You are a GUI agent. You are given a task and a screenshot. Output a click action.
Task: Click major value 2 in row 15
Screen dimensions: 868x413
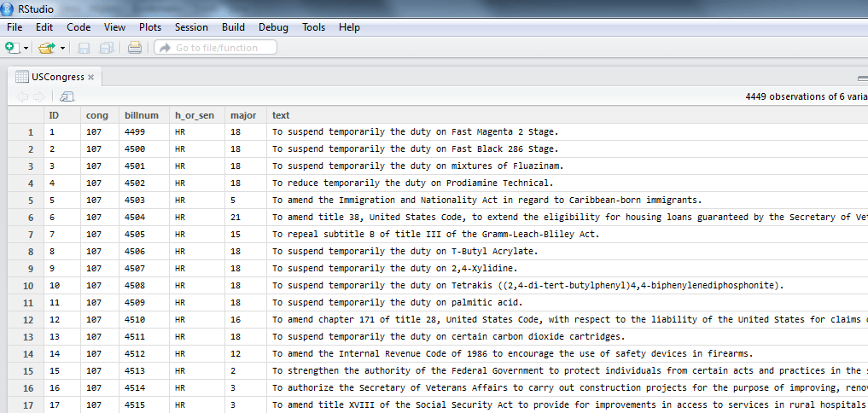(246, 371)
